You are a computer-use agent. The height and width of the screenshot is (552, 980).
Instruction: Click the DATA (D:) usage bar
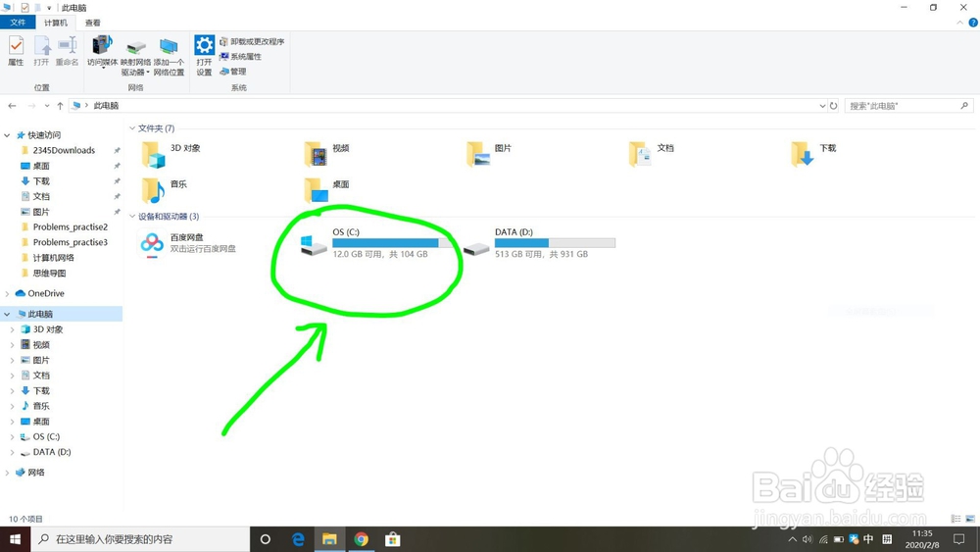(x=555, y=242)
